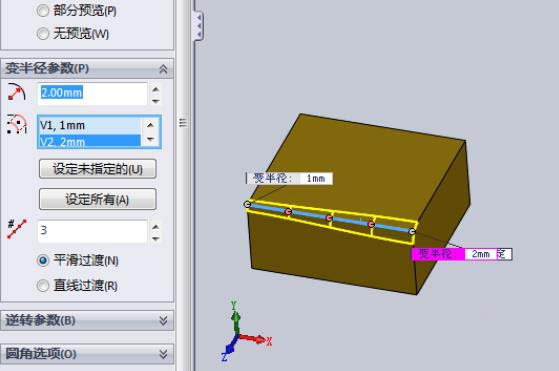Click the 2.00mm radius input field
This screenshot has height=371, width=559.
coord(92,93)
